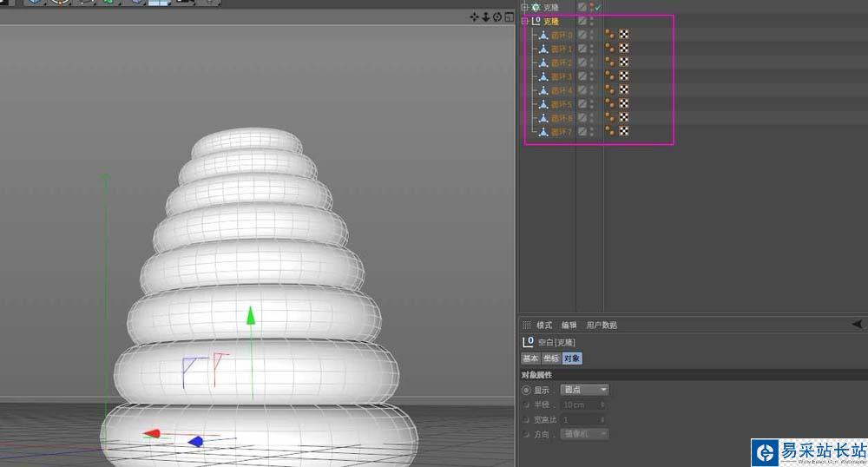This screenshot has width=868, height=467.
Task: Toggle the viewport layout maximize icon
Action: click(x=509, y=17)
